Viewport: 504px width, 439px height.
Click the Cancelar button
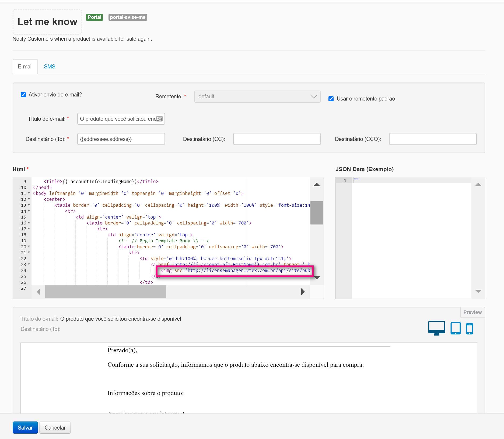coord(55,428)
